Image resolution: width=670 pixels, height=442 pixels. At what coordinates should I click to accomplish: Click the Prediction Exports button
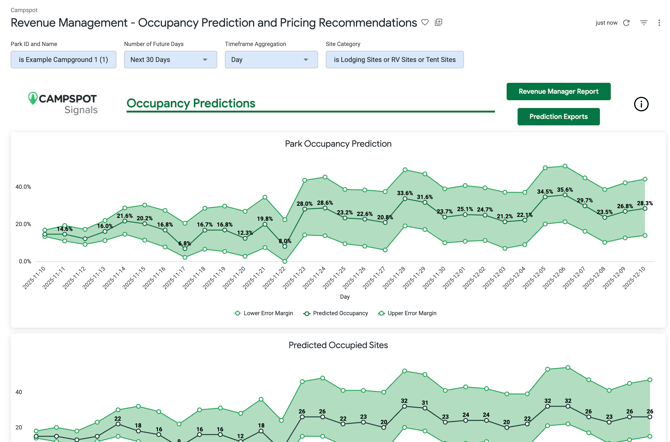558,117
